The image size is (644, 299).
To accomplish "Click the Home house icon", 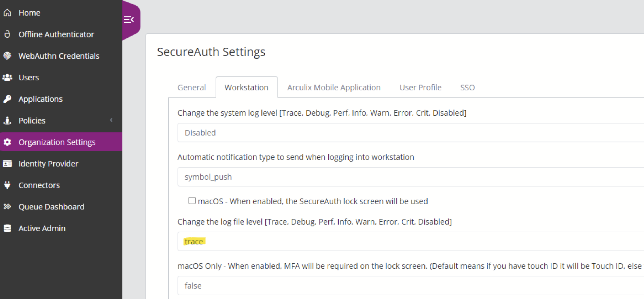I will click(x=8, y=13).
